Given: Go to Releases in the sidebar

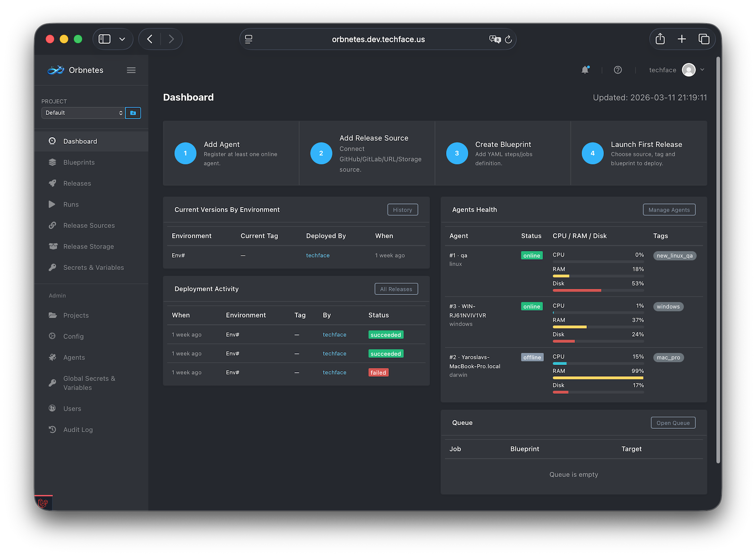Looking at the screenshot, I should coord(77,183).
